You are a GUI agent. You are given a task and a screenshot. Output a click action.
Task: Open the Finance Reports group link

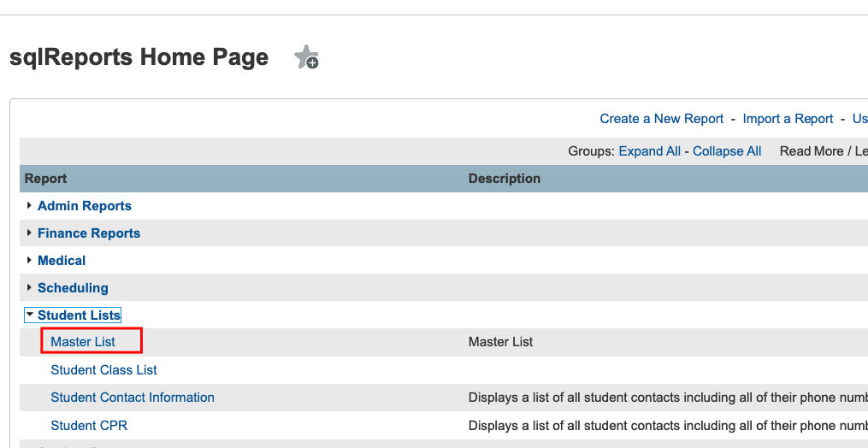(x=89, y=233)
